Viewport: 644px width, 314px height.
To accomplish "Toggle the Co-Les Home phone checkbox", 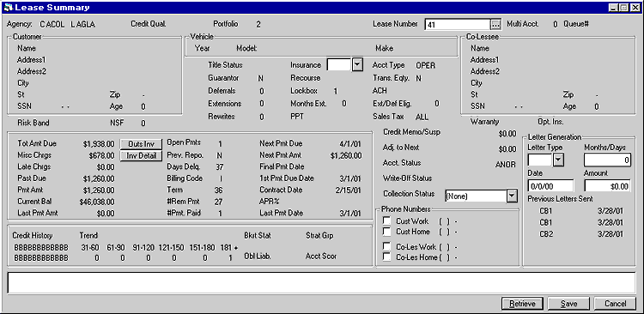I will (386, 257).
